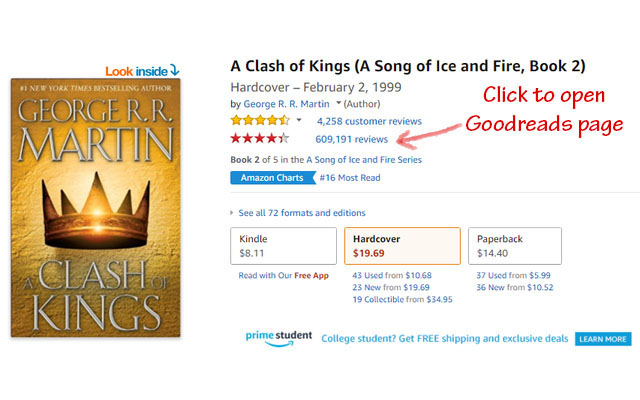Select the Kindle format option
640x400 pixels.
pyautogui.click(x=283, y=246)
